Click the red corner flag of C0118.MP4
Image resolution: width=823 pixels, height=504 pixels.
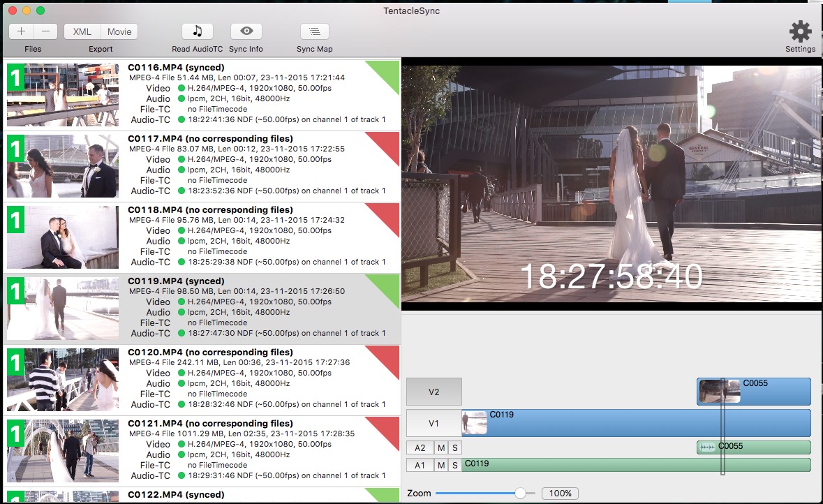click(388, 215)
